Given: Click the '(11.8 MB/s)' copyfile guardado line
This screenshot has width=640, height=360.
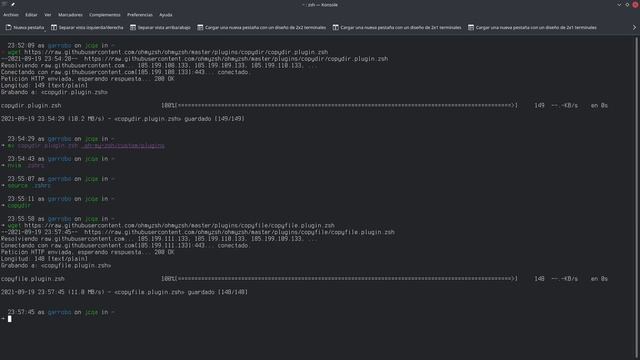Looking at the screenshot, I should 124,292.
